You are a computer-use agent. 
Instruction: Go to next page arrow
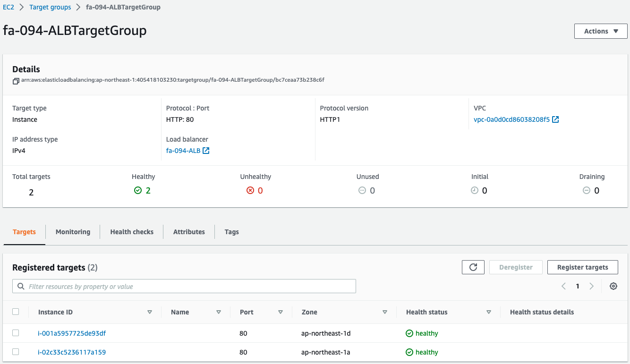[x=591, y=286]
